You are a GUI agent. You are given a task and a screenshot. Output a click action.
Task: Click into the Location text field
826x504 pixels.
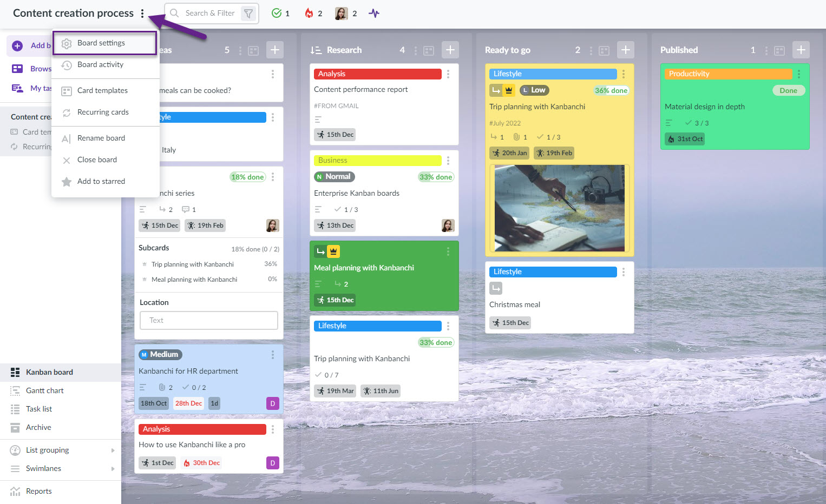[209, 320]
